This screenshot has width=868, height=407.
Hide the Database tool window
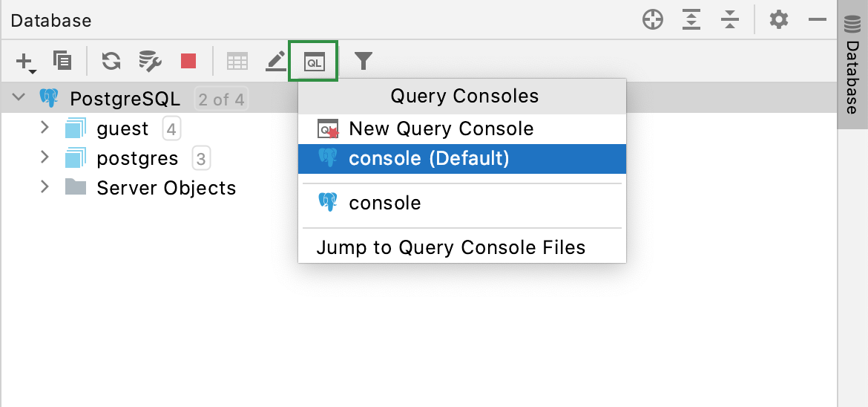[x=817, y=21]
